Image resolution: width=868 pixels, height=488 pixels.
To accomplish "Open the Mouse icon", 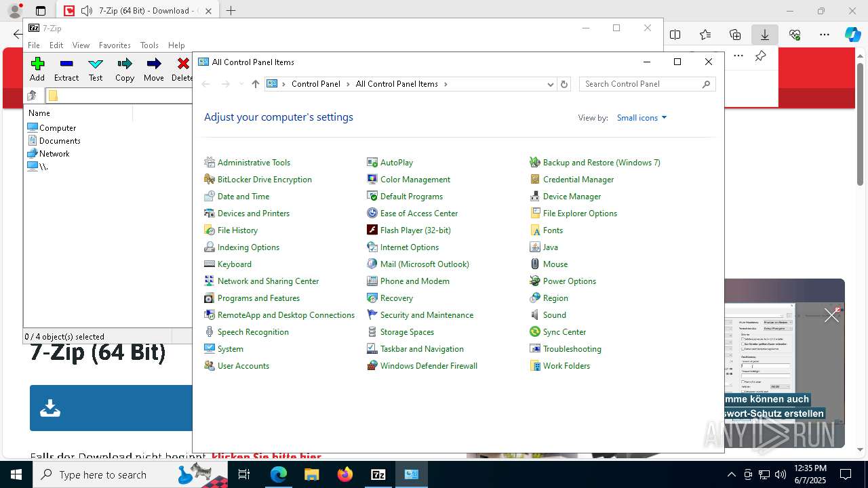I will [535, 264].
